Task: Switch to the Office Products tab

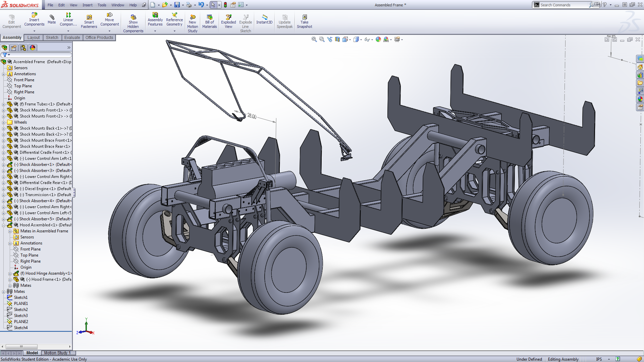Action: pyautogui.click(x=99, y=38)
